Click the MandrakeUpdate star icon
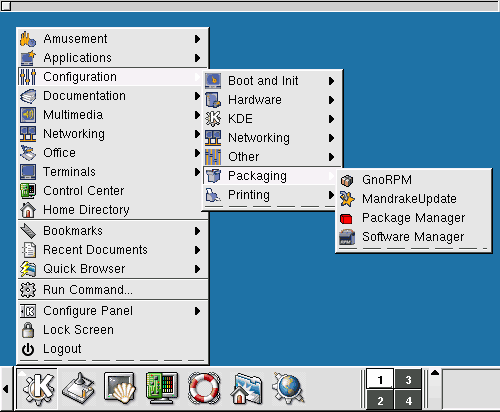500x412 pixels. [347, 199]
